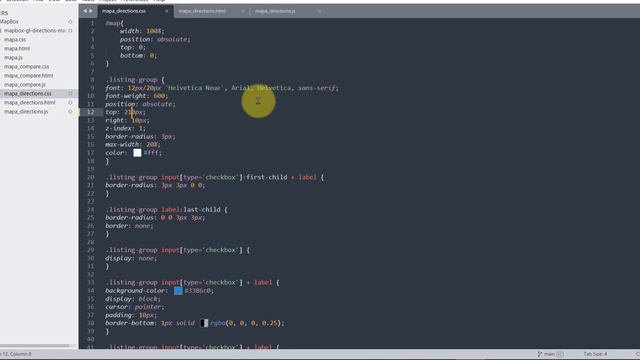Image resolution: width=640 pixels, height=360 pixels.
Task: Click the 'border: none;' code line
Action: 129,226
